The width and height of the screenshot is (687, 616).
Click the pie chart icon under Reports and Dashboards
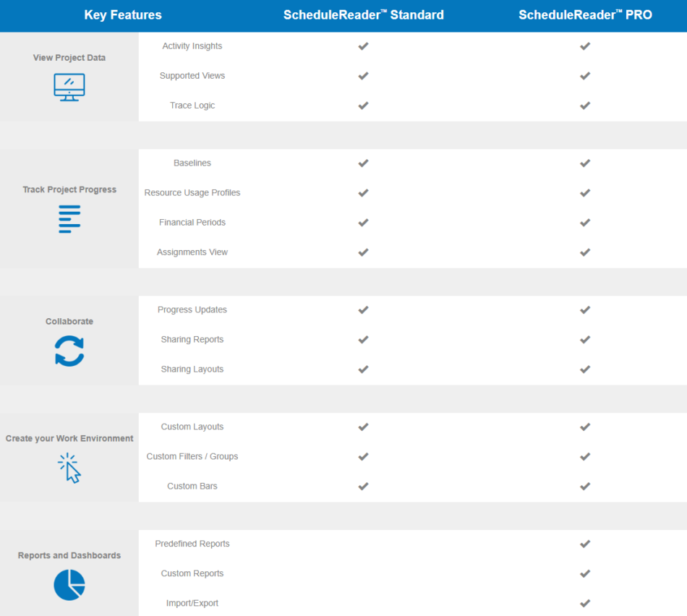point(69,585)
